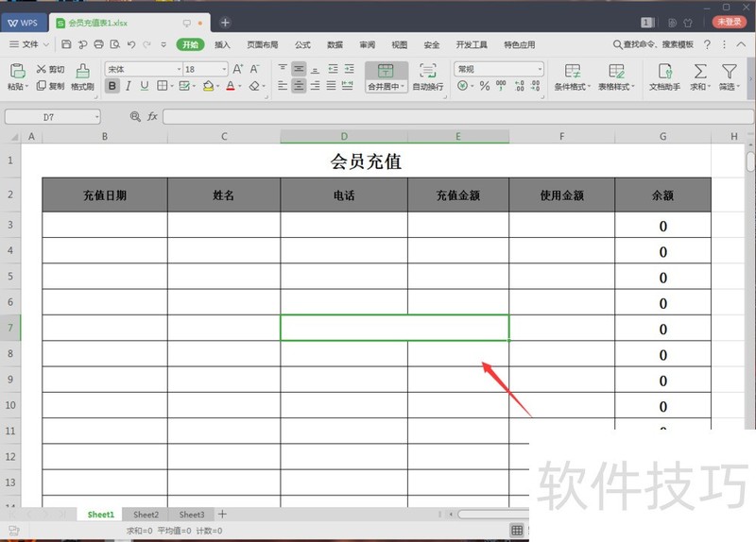Click the Format Painter (格式刷) icon

[83, 71]
